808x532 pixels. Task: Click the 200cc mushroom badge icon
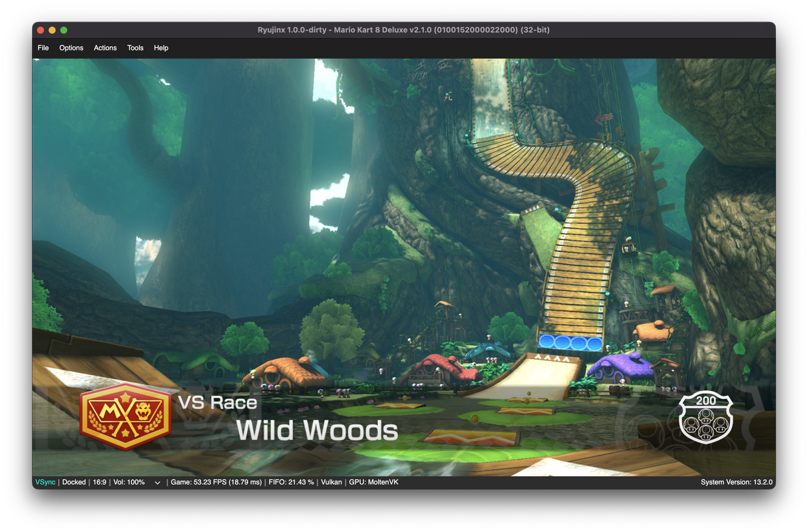[x=706, y=418]
